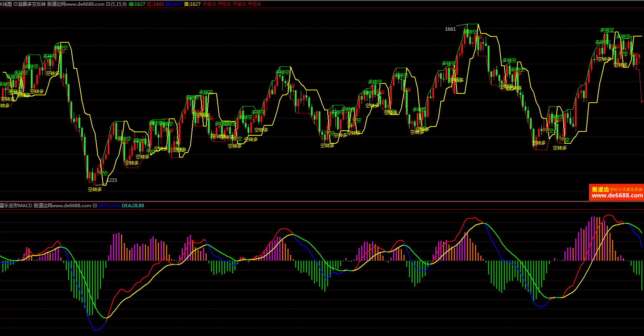644x336 pixels.
Task: Click the blue 蓝:1627 value
Action: [x=174, y=4]
